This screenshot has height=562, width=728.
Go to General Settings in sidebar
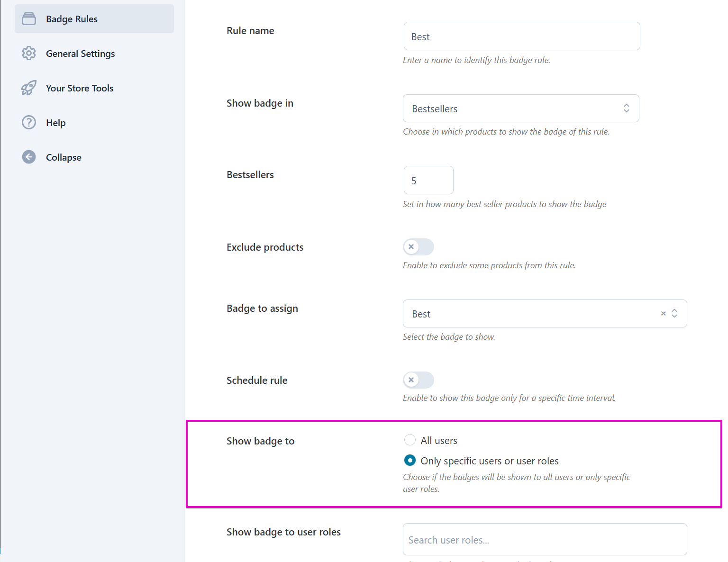click(80, 54)
